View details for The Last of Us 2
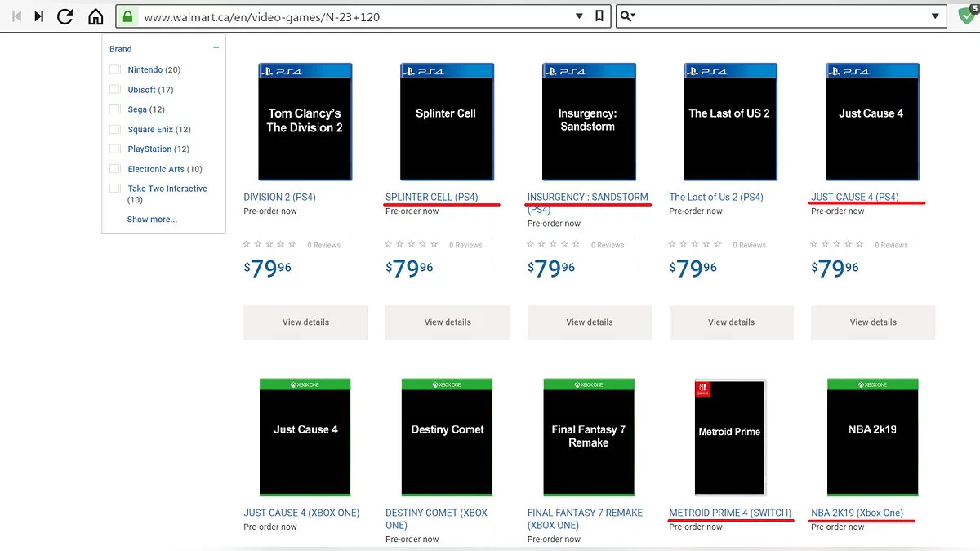The height and width of the screenshot is (551, 980). 731,322
